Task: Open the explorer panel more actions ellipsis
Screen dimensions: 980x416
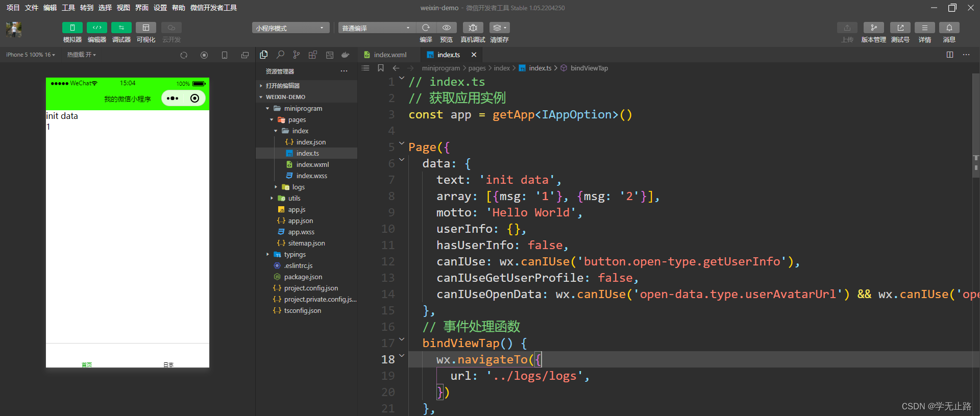Action: tap(344, 71)
